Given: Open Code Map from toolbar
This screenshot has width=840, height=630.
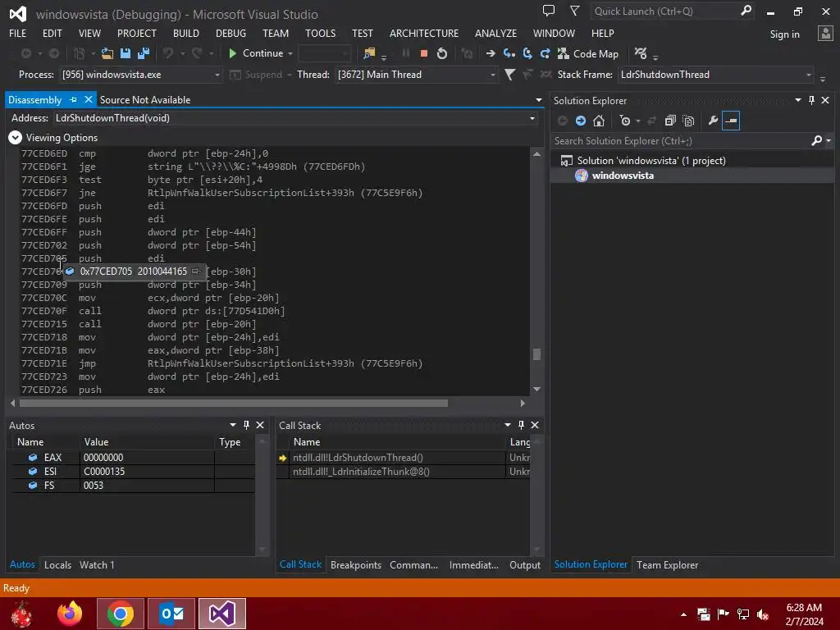Looking at the screenshot, I should [x=588, y=53].
